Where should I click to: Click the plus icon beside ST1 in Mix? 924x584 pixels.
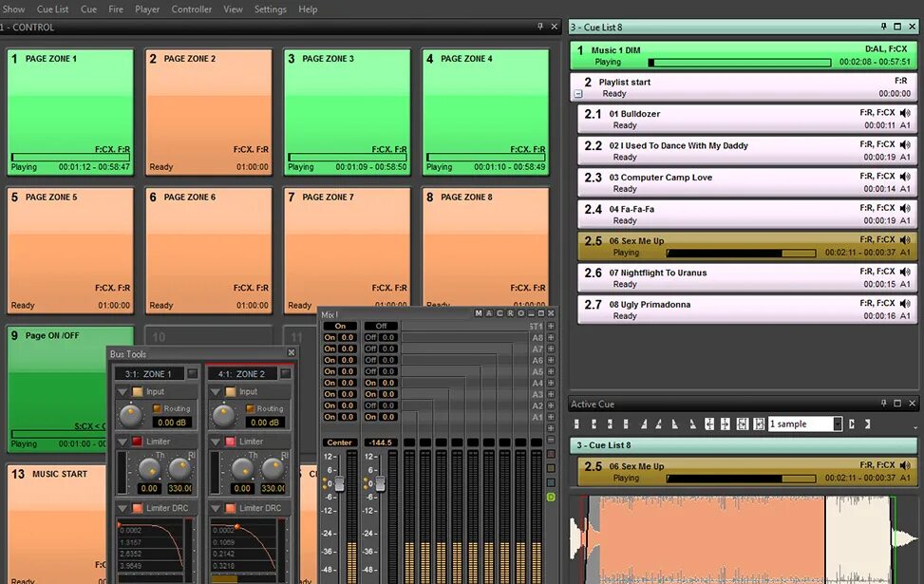[551, 326]
